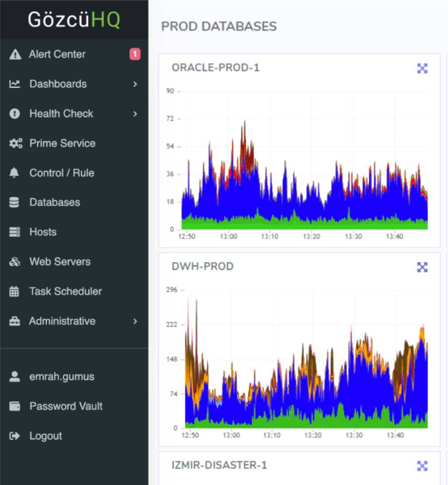Click the IZMIR-DISASTER-1 panel title
The width and height of the screenshot is (448, 485).
[219, 465]
